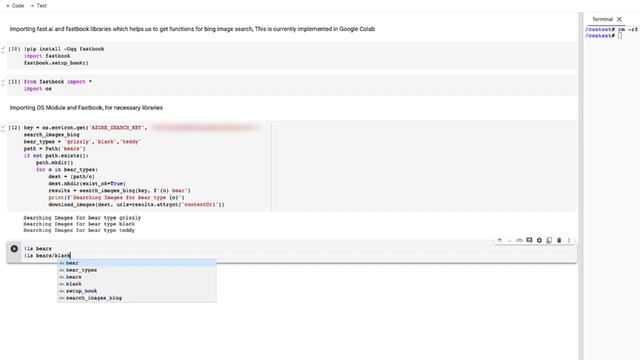This screenshot has width=640, height=360.
Task: Click the '!ls bears' code line
Action: [38, 249]
